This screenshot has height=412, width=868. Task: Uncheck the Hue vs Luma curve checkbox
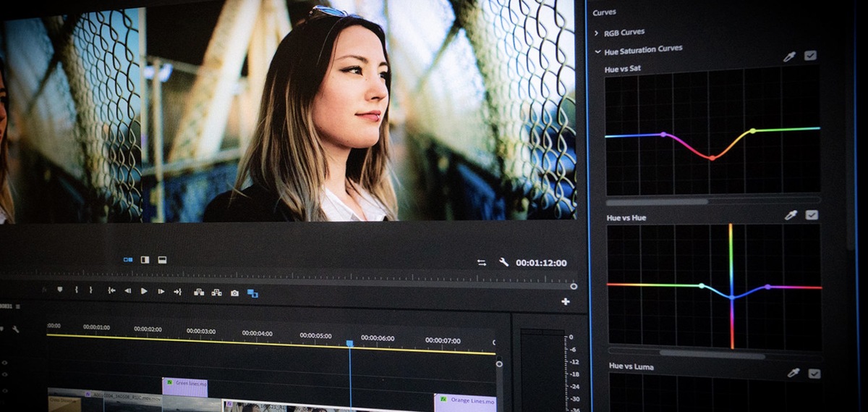[814, 373]
